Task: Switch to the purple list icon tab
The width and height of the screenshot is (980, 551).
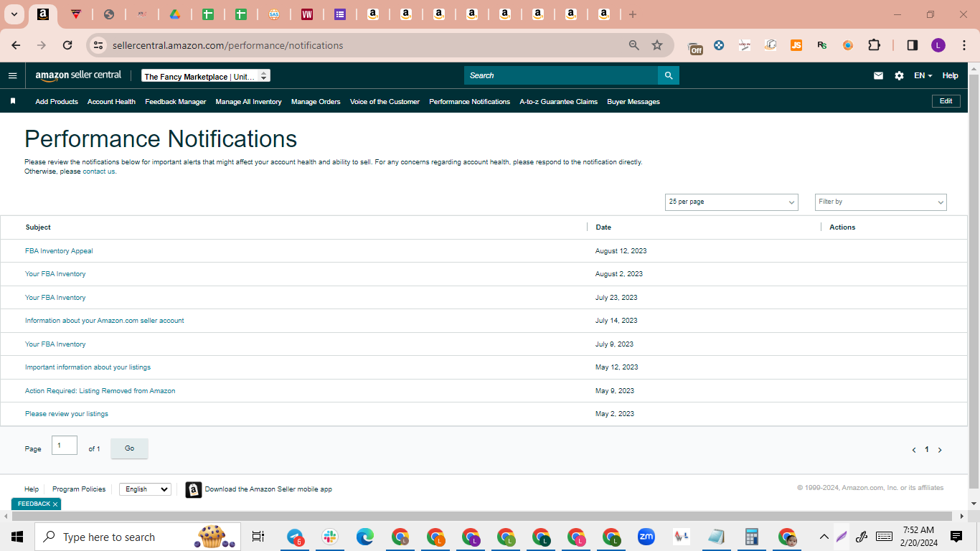Action: point(340,14)
